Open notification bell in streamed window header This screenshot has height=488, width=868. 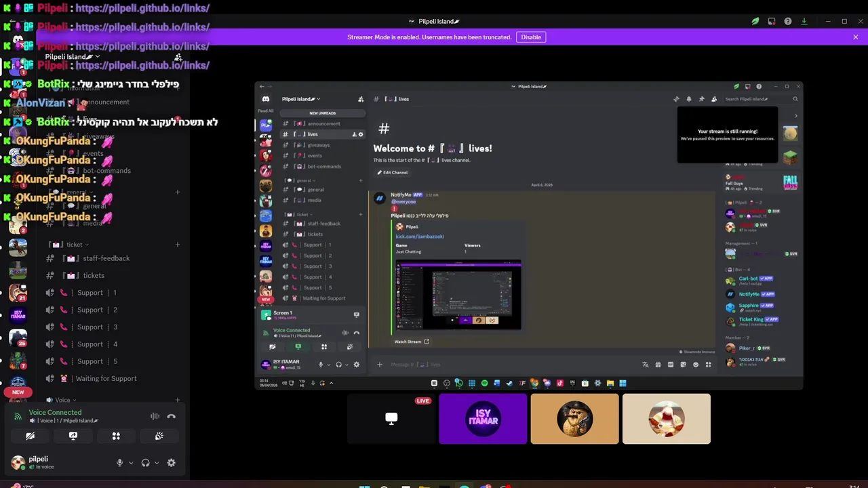click(x=689, y=99)
